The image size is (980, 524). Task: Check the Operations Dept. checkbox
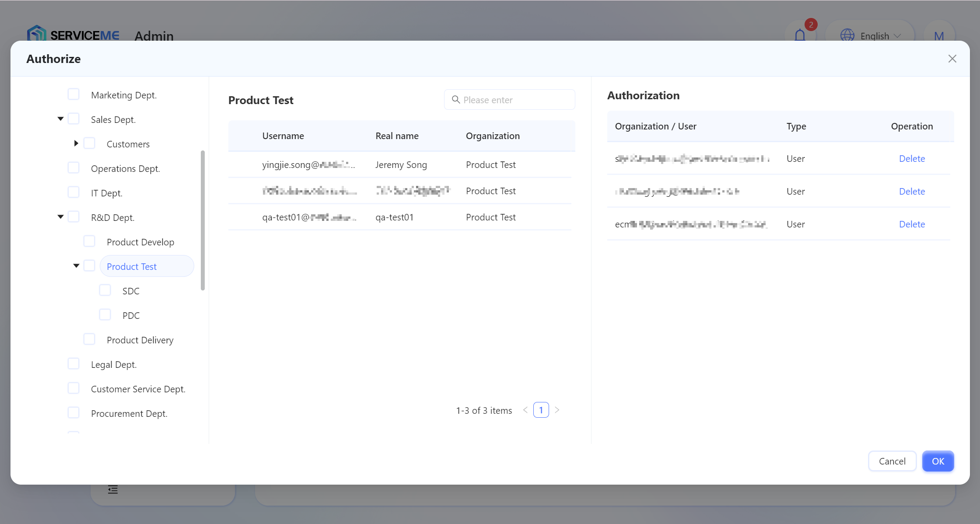(73, 168)
